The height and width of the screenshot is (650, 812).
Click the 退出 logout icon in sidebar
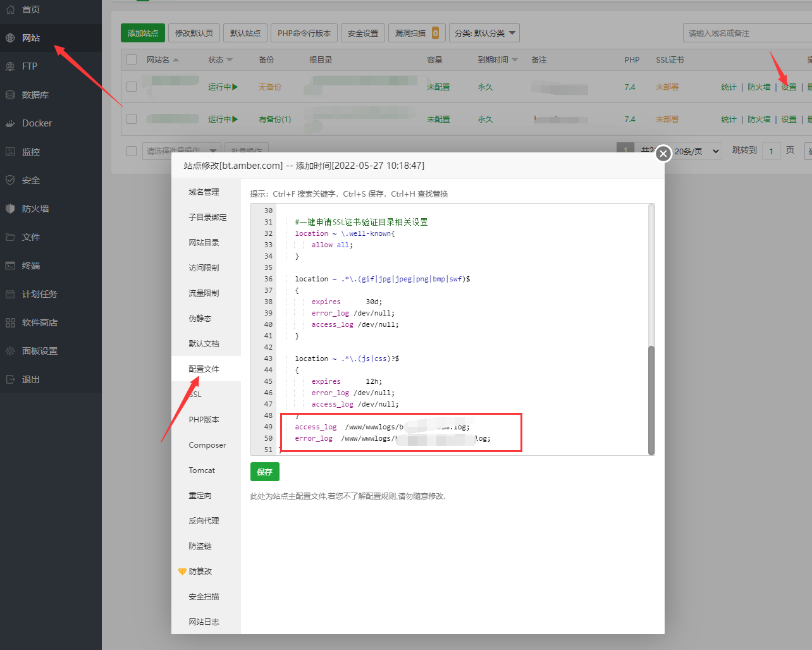coord(10,379)
